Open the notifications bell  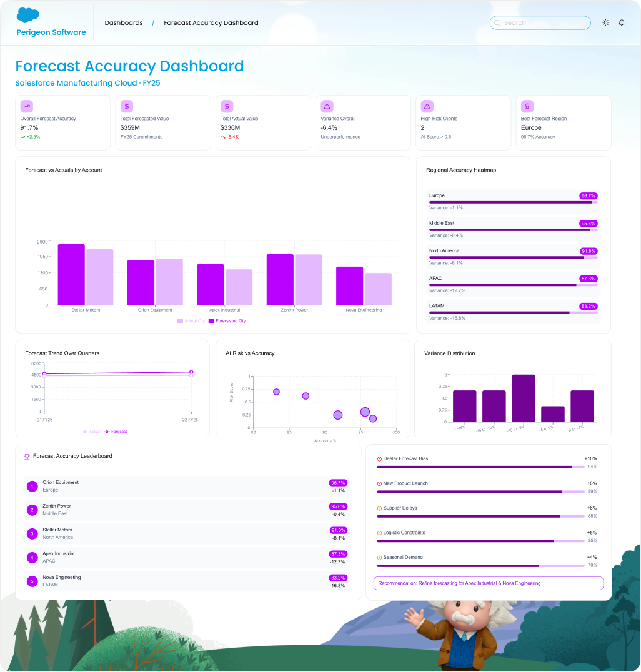pyautogui.click(x=622, y=22)
